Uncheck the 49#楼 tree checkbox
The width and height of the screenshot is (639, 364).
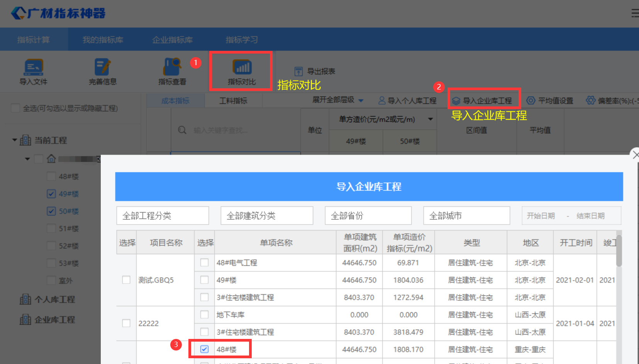coord(51,194)
